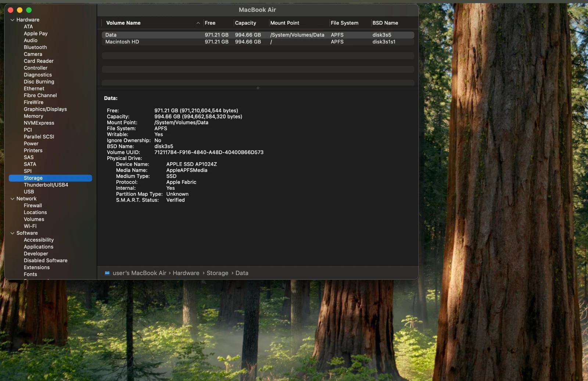Screen dimensions: 588x381
Task: Select Disabled Software in the sidebar
Action: [46, 260]
